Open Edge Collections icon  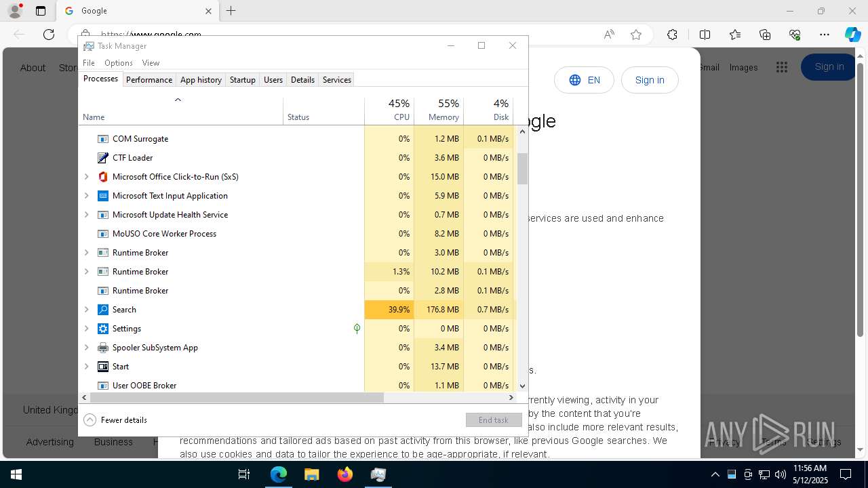click(765, 35)
